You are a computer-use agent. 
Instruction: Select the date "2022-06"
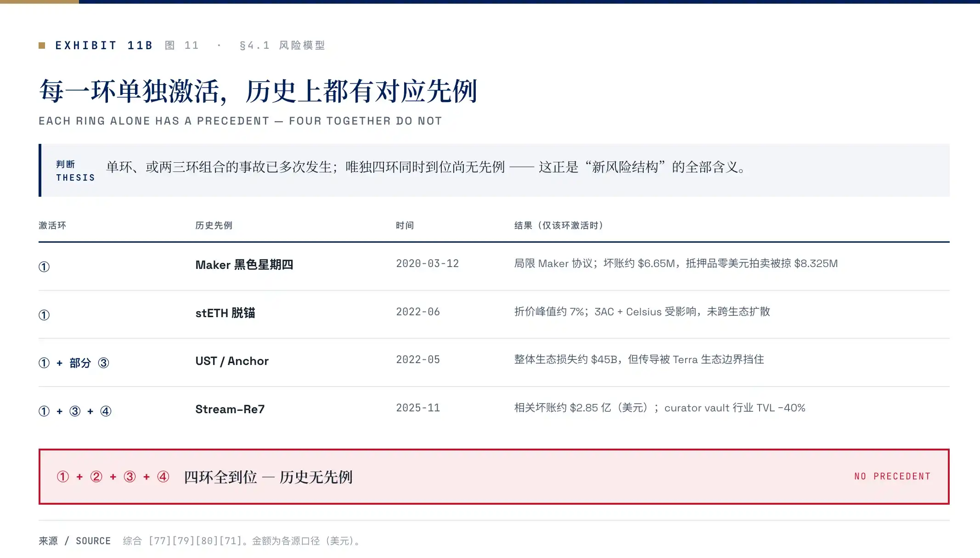(x=418, y=312)
